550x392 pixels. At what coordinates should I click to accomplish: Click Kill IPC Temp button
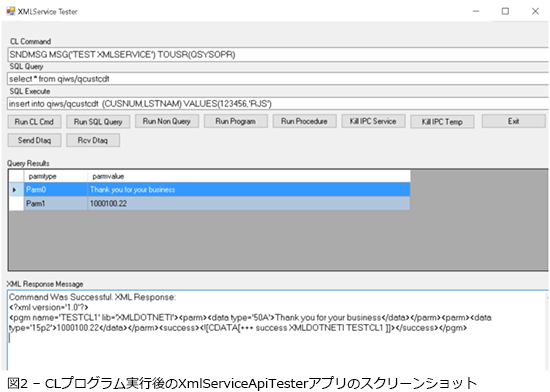(x=442, y=122)
